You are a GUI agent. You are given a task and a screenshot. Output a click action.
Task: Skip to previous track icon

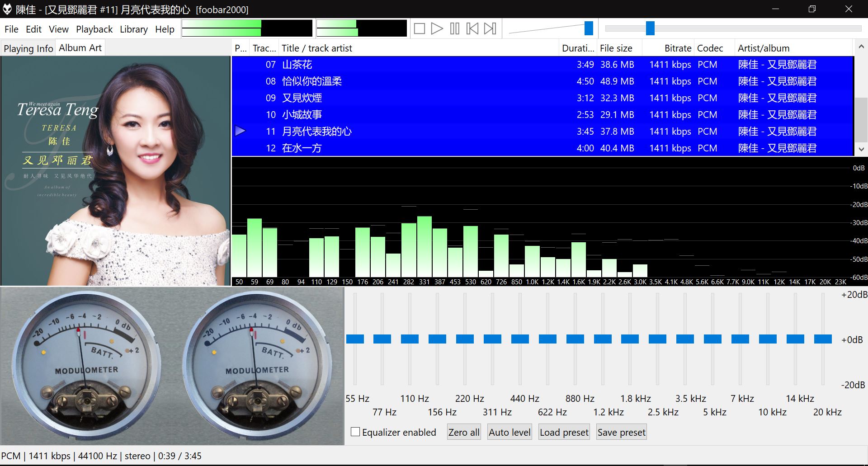(x=472, y=29)
